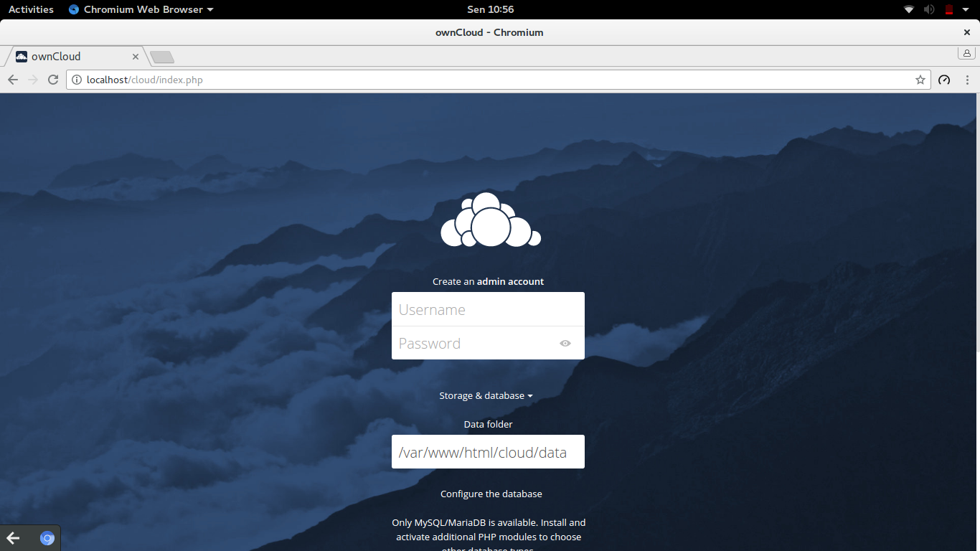Click the Username input field
Screen dimensions: 980x551
pyautogui.click(x=488, y=309)
